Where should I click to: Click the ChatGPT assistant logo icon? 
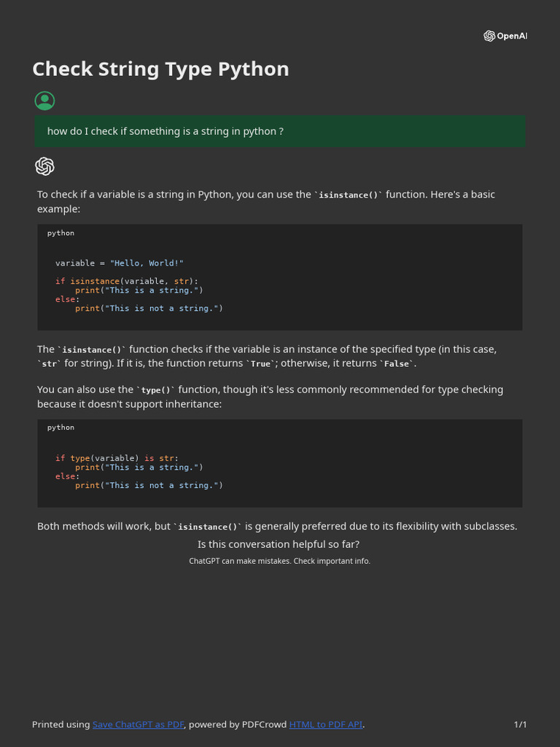44,166
